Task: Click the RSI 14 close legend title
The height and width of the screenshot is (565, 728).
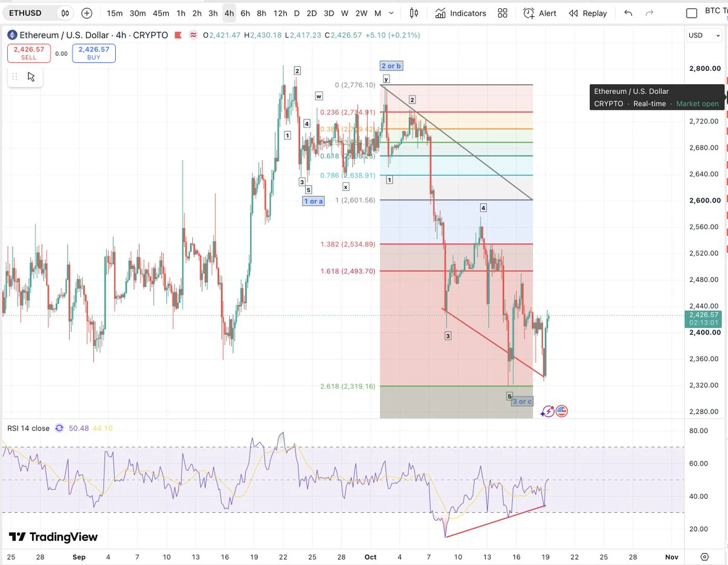Action: [x=29, y=428]
